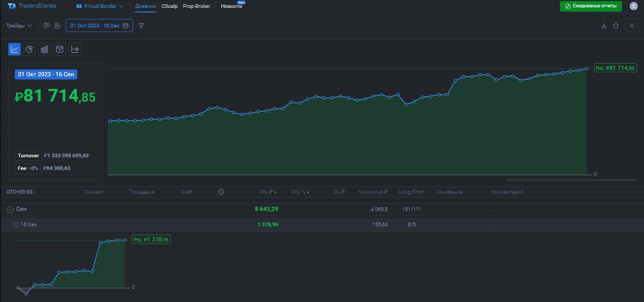Click the DL ₽ column header
The height and width of the screenshot is (302, 644).
click(339, 192)
